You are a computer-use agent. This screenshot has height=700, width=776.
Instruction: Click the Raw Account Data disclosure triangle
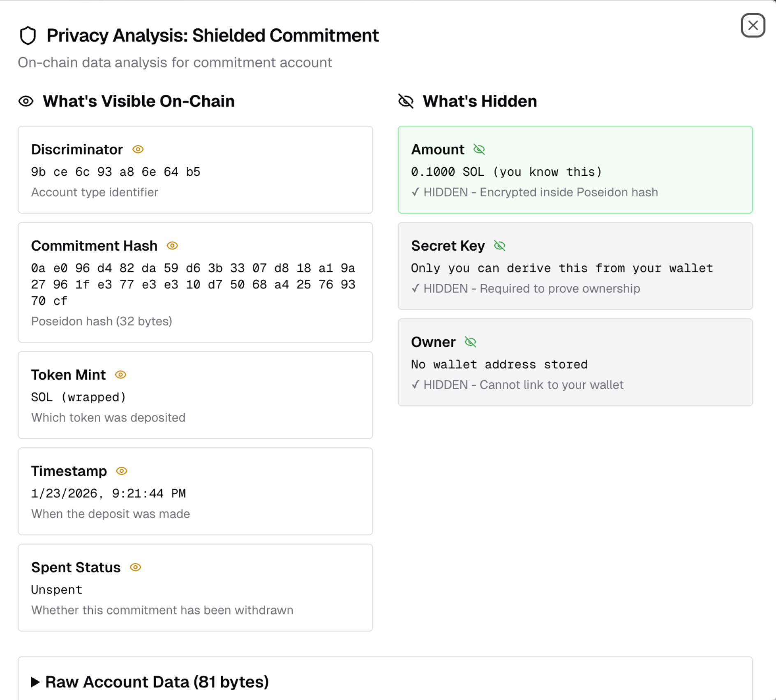[35, 682]
